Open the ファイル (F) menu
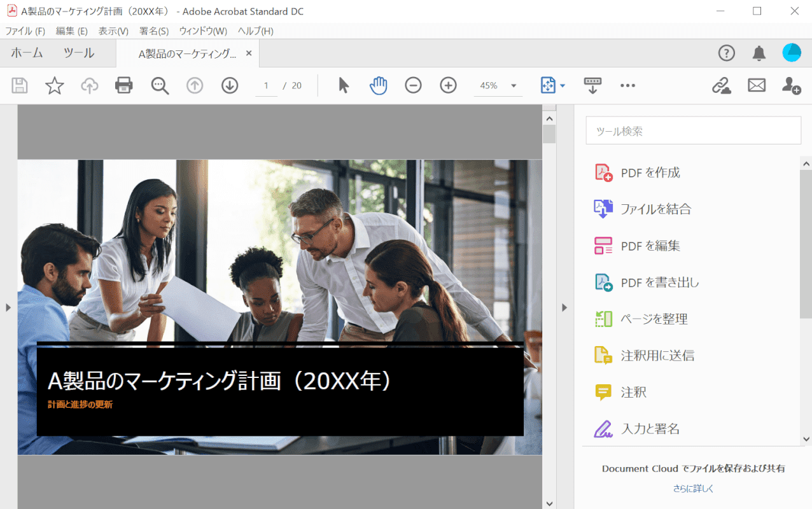This screenshot has height=509, width=812. point(25,31)
